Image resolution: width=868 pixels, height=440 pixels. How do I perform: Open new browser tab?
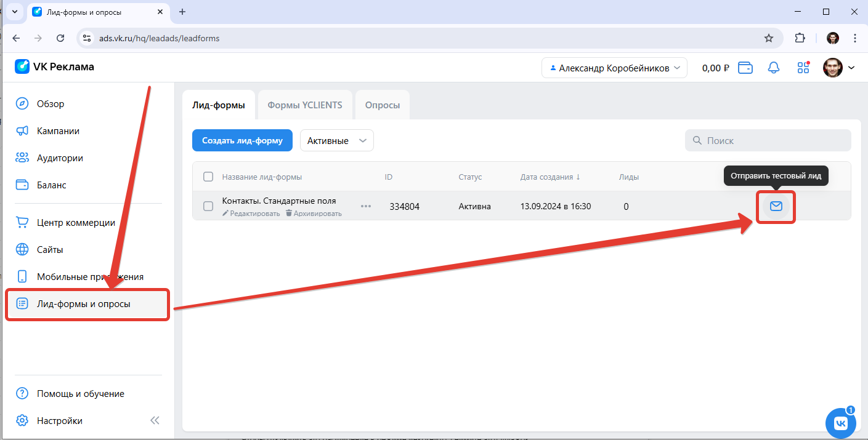click(x=182, y=12)
